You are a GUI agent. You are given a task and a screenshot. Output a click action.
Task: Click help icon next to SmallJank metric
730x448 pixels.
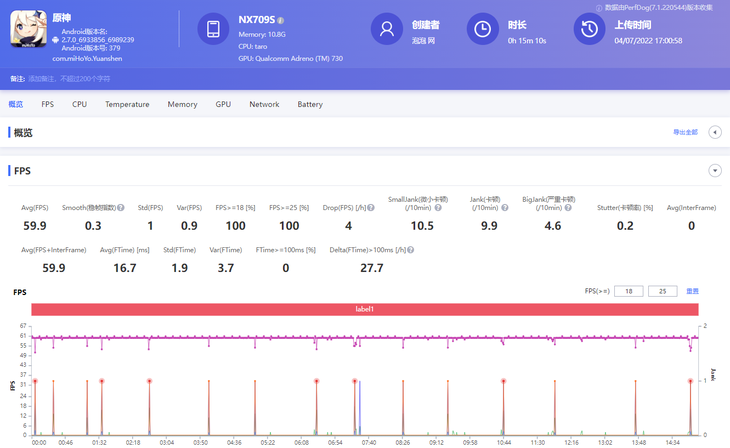click(x=438, y=208)
